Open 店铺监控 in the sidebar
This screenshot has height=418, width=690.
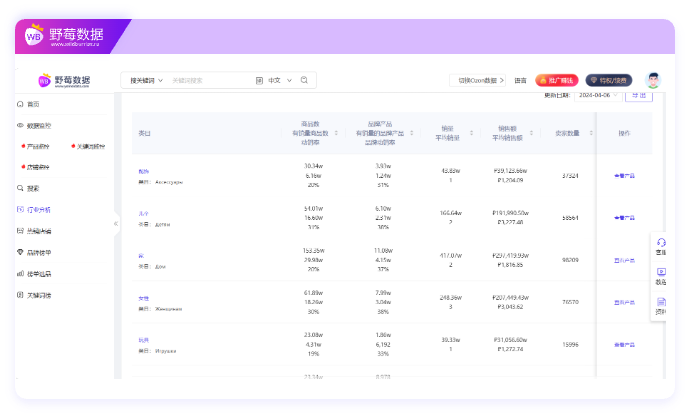pyautogui.click(x=36, y=167)
